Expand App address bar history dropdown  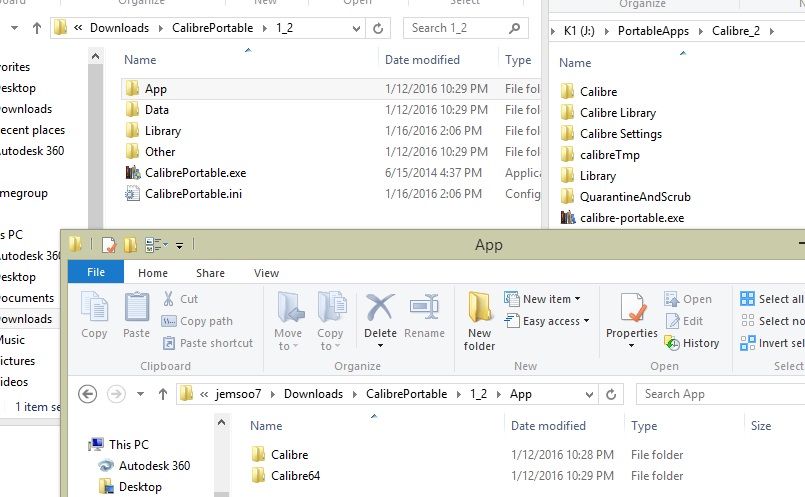589,394
